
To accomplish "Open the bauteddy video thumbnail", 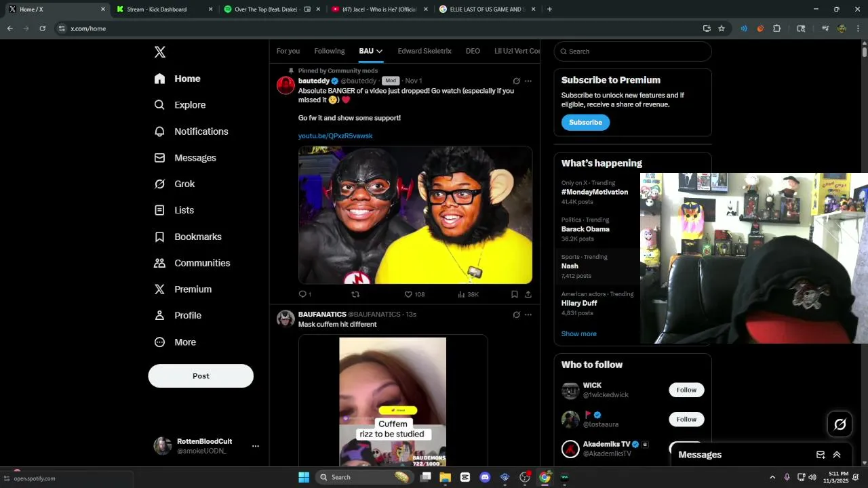I will click(415, 215).
